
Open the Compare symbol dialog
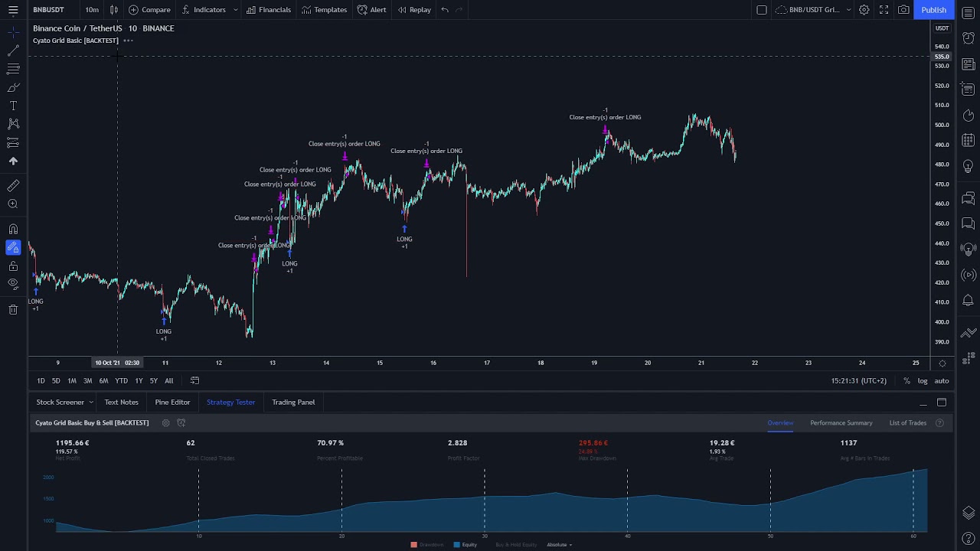coord(149,10)
